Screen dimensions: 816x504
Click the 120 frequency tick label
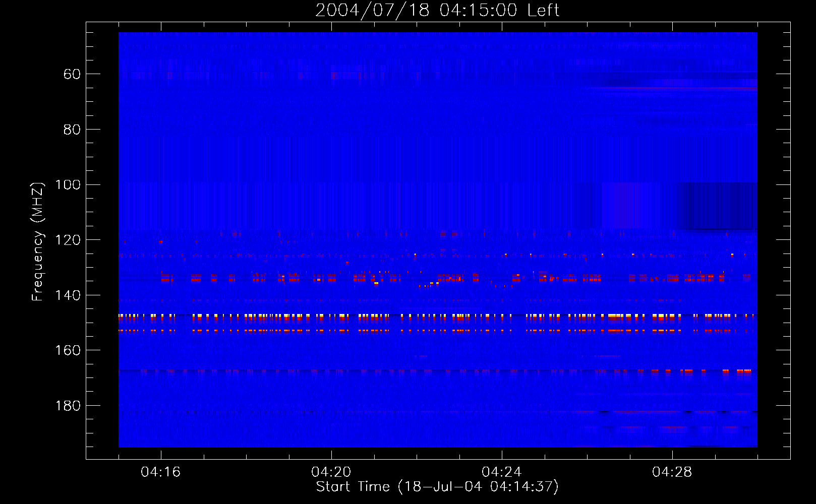coord(68,240)
